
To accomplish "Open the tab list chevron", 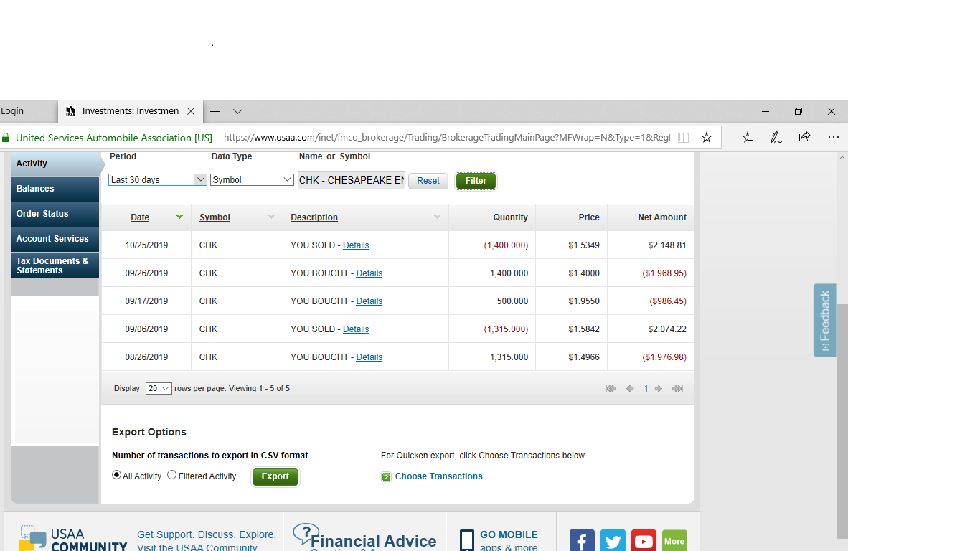I will [x=237, y=111].
